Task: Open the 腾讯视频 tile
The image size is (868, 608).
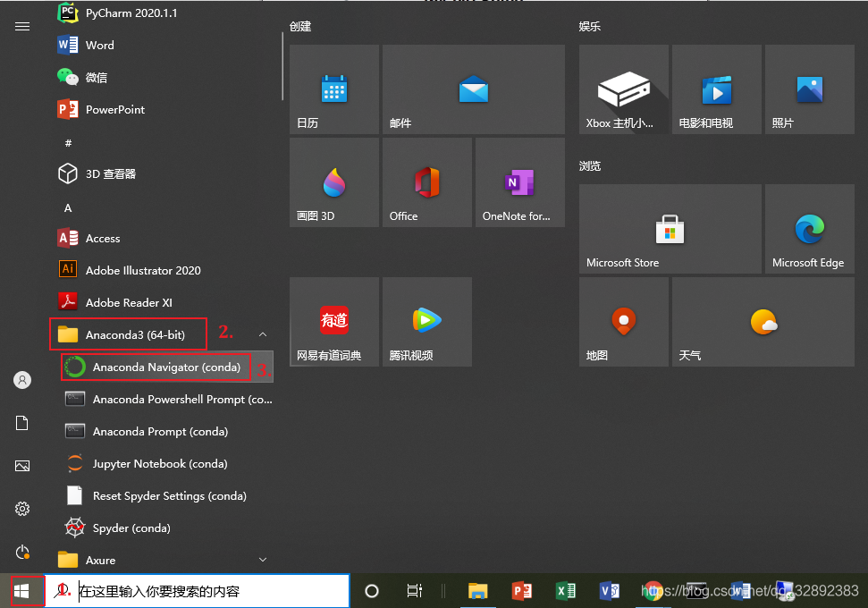Action: tap(427, 322)
